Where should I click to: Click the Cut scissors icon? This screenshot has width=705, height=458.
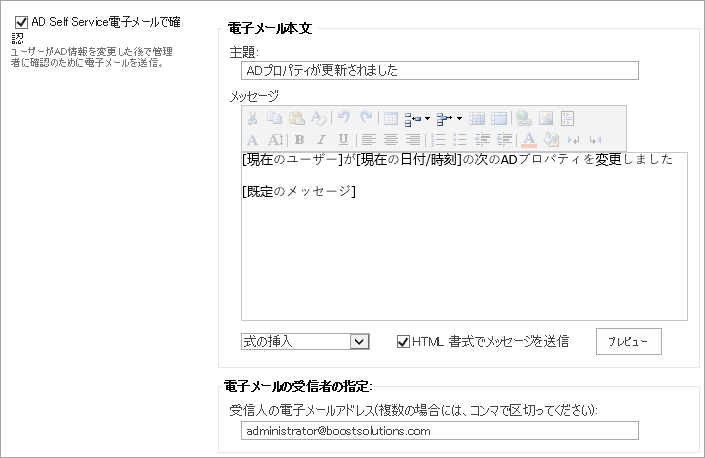(252, 118)
